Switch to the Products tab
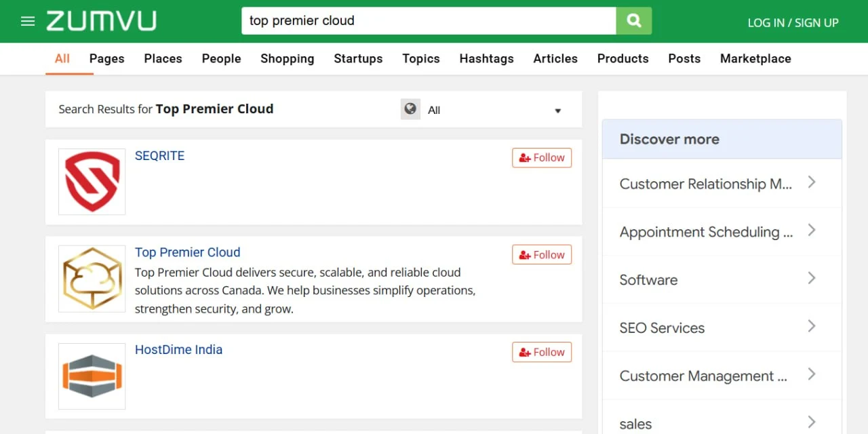This screenshot has width=868, height=434. 623,58
